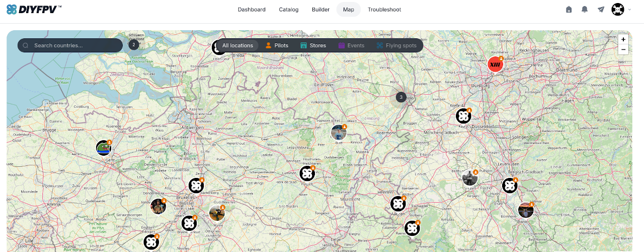Open the clipboard icon in header
Screen dimensions: 644x252
pyautogui.click(x=569, y=10)
